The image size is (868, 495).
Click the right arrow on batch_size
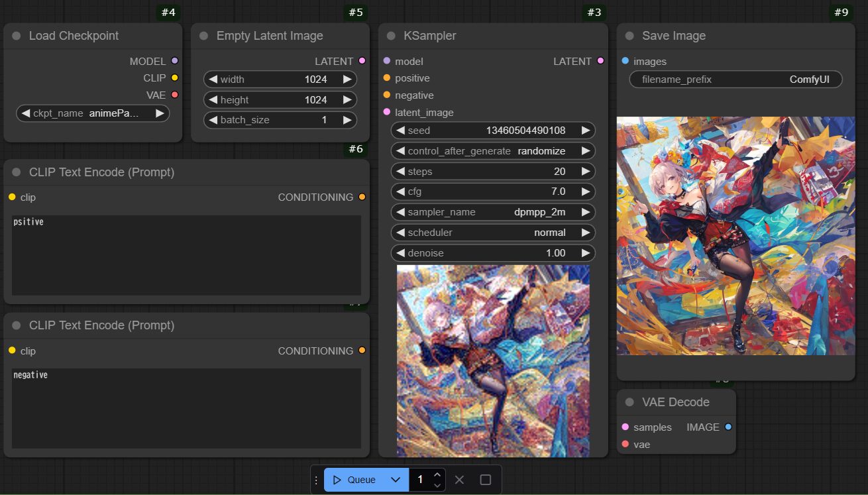coord(347,121)
